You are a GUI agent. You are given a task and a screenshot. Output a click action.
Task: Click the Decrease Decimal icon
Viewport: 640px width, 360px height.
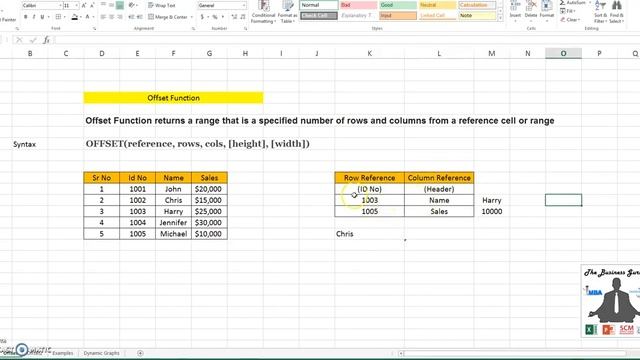tap(242, 17)
